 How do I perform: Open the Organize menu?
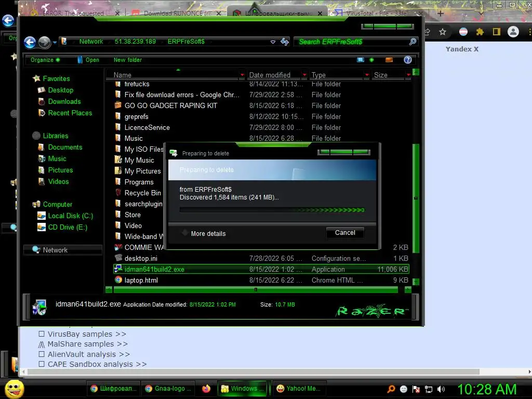click(x=45, y=60)
